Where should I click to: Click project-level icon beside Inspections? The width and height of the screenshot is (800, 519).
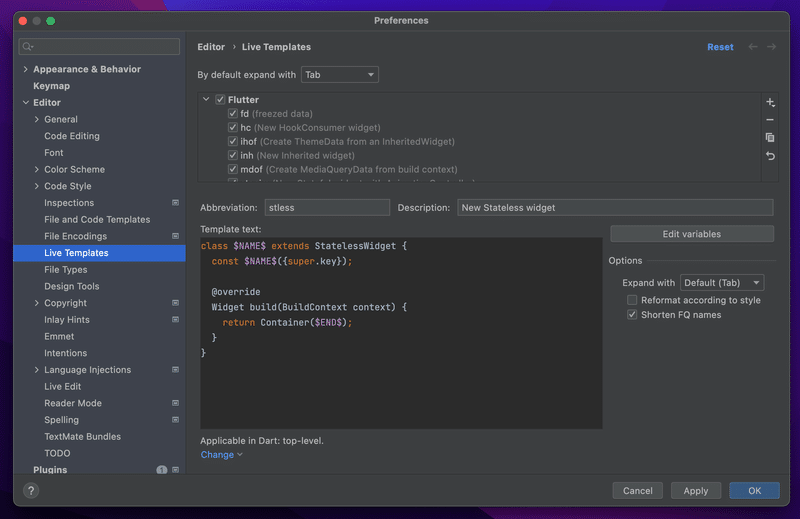pos(175,203)
